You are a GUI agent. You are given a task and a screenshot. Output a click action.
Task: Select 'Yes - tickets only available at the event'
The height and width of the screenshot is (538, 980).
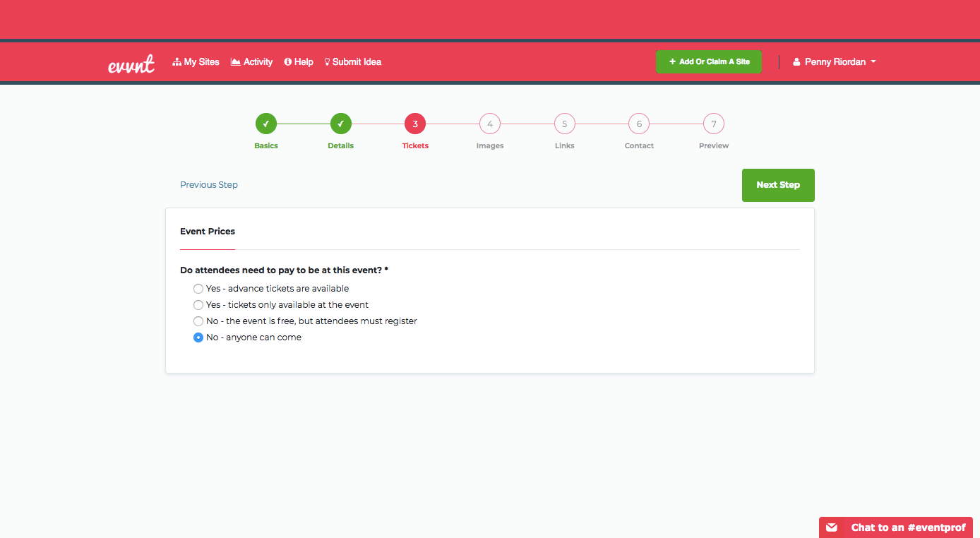(198, 305)
